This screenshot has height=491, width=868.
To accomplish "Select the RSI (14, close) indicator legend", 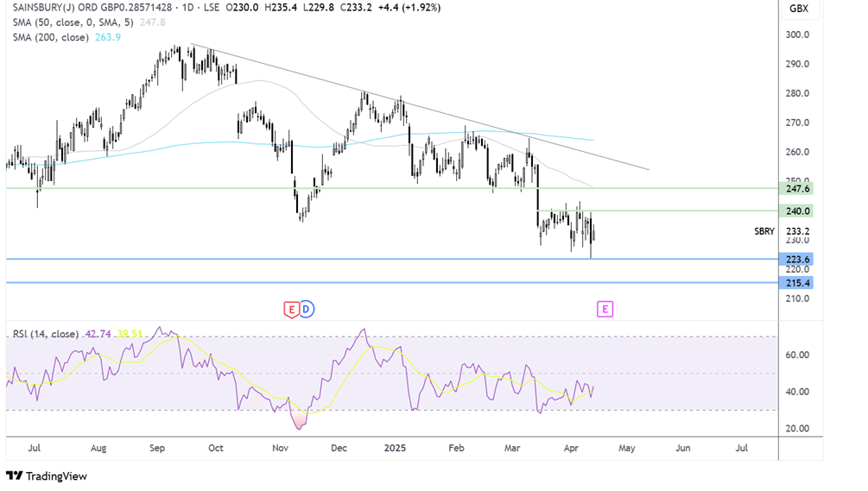I will click(x=46, y=334).
